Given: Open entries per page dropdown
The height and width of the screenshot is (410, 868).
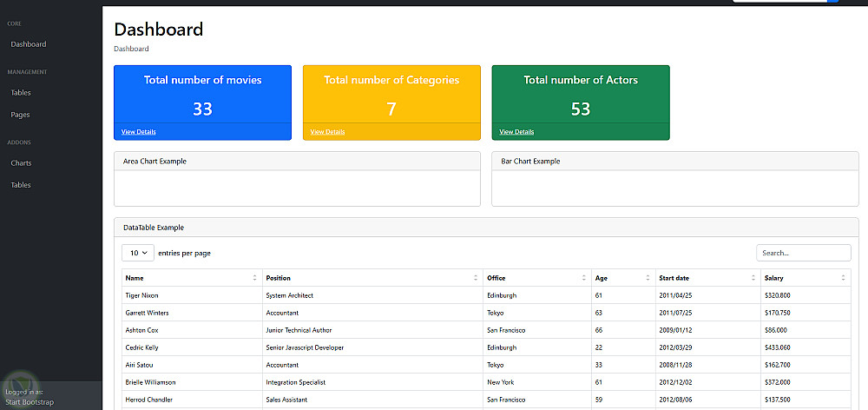Looking at the screenshot, I should [x=138, y=253].
